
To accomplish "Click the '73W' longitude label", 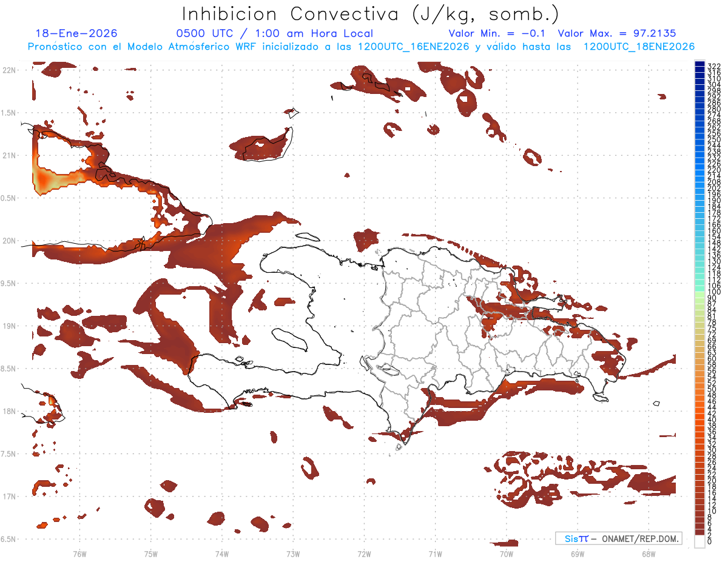I will tap(293, 554).
